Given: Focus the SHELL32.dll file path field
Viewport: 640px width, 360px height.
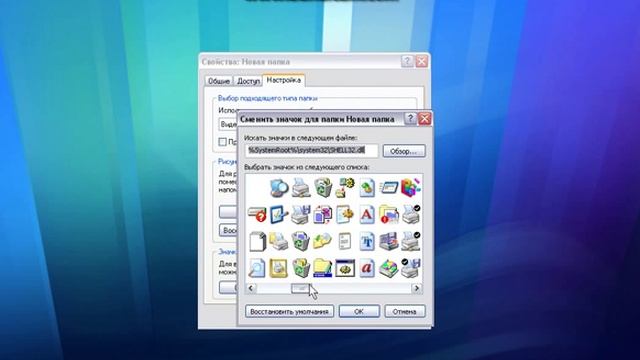Looking at the screenshot, I should point(311,151).
